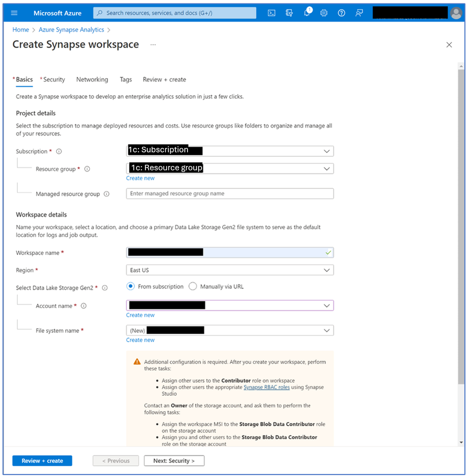Click Create new under File system name

coord(140,340)
